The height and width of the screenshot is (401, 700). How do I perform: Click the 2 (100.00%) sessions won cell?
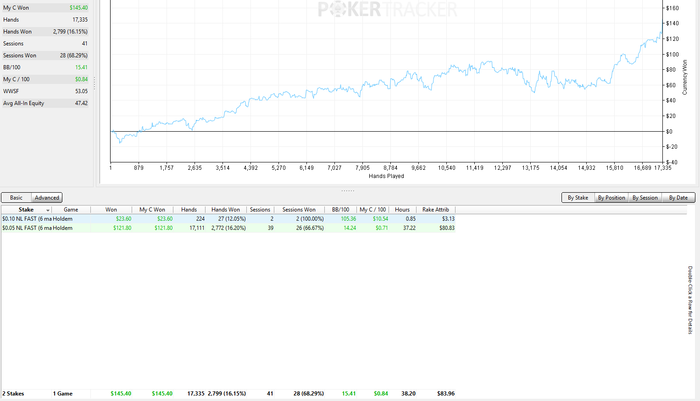click(x=310, y=219)
